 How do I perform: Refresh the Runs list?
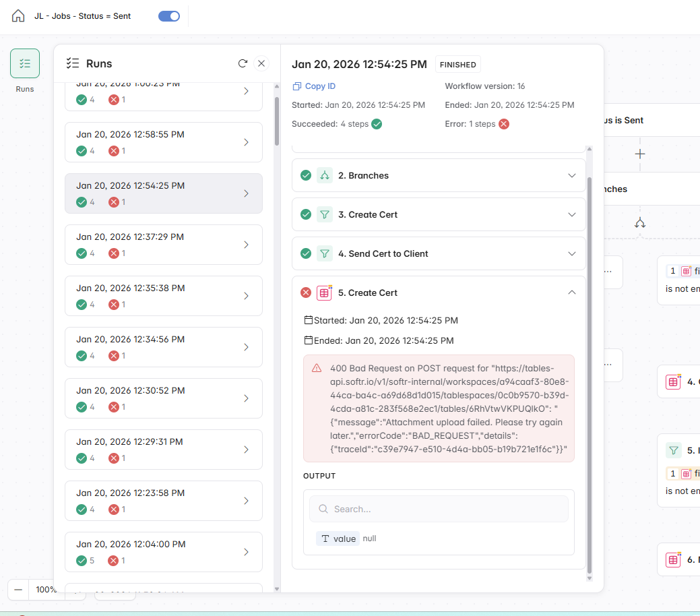[243, 63]
